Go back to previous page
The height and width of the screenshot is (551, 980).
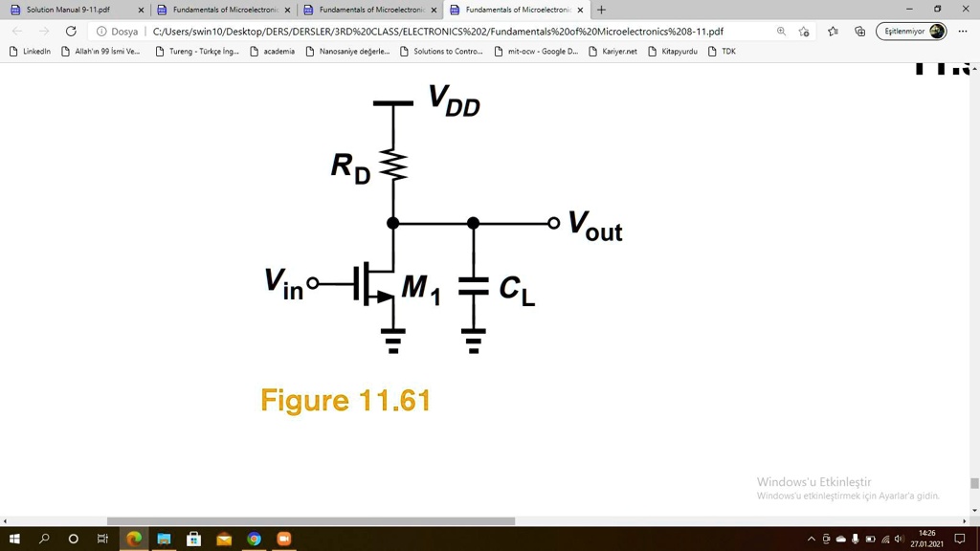[x=17, y=32]
